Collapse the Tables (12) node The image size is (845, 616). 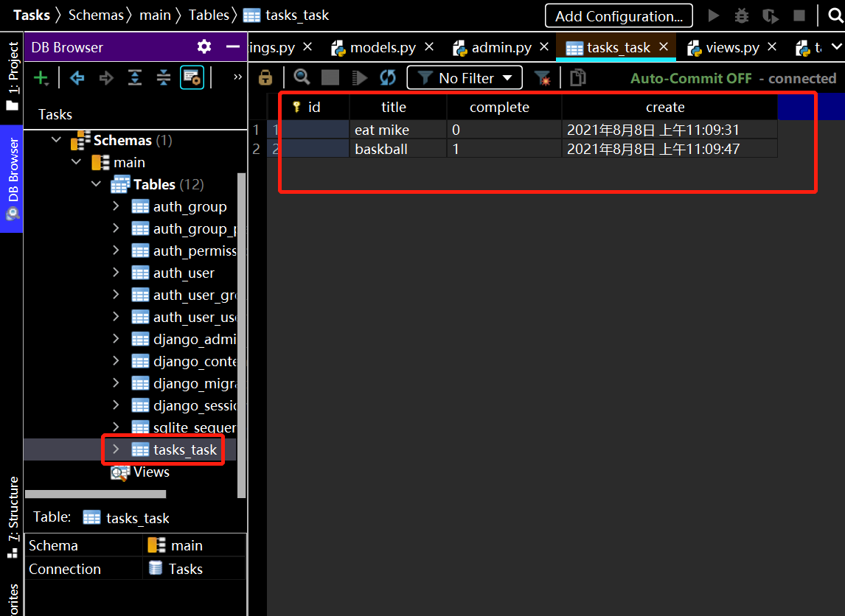[x=96, y=184]
